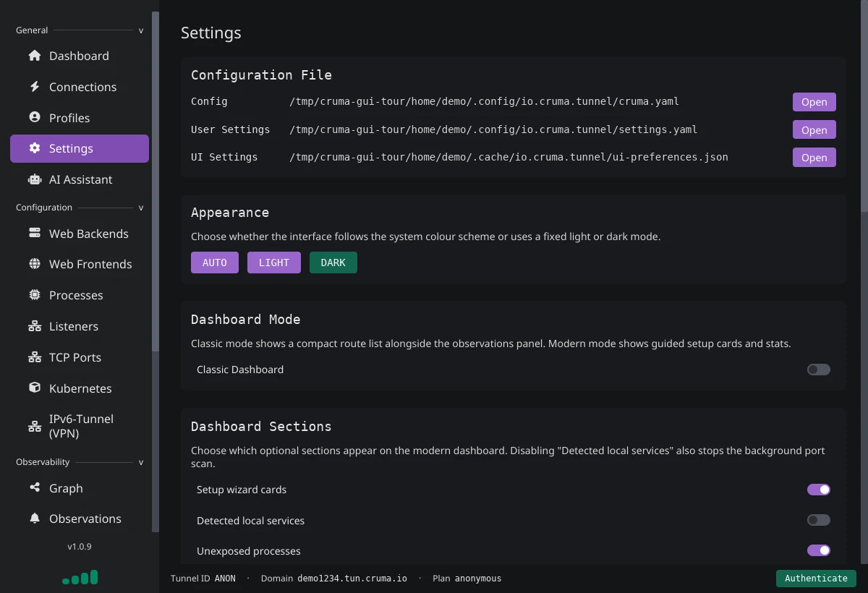
Task: Switch appearance to LIGHT mode
Action: pos(274,263)
